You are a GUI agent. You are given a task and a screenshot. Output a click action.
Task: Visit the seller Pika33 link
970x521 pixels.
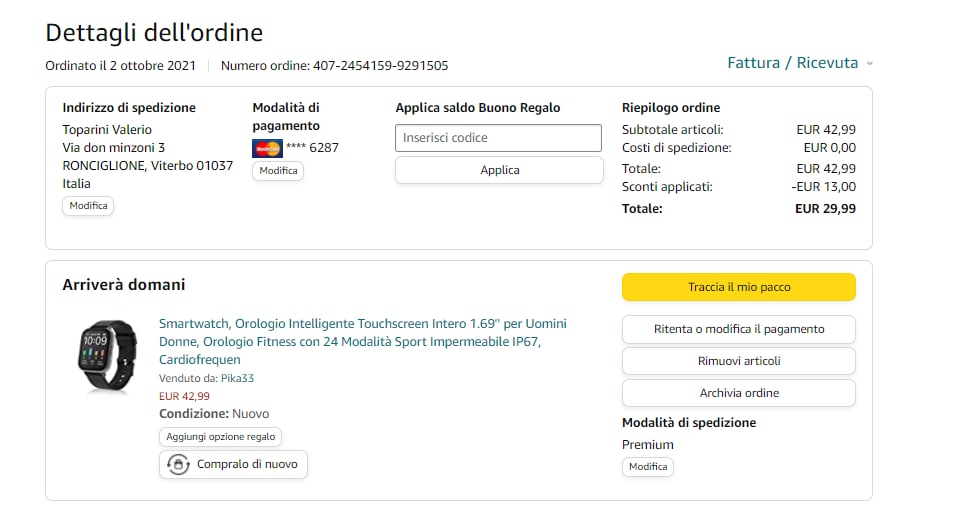tap(237, 379)
